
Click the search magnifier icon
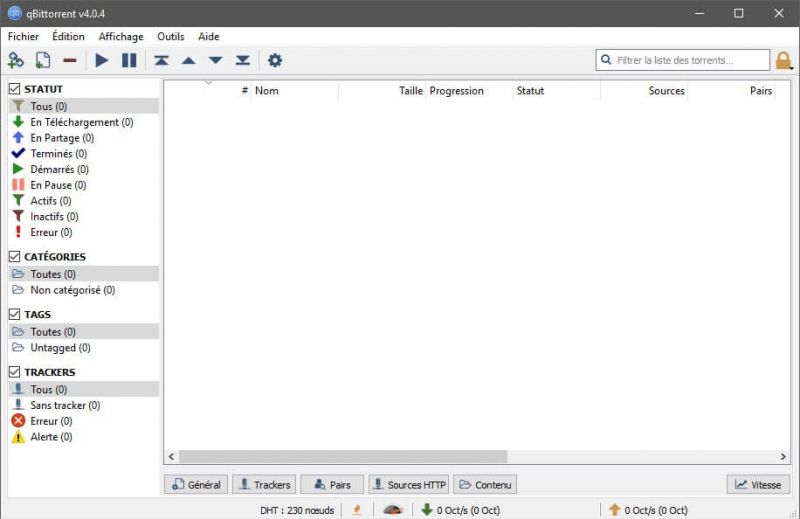[x=606, y=60]
